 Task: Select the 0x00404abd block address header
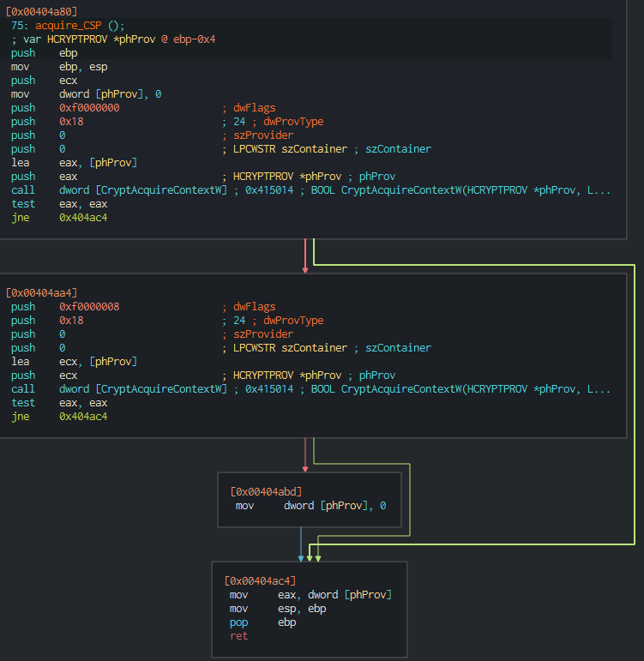pos(266,492)
